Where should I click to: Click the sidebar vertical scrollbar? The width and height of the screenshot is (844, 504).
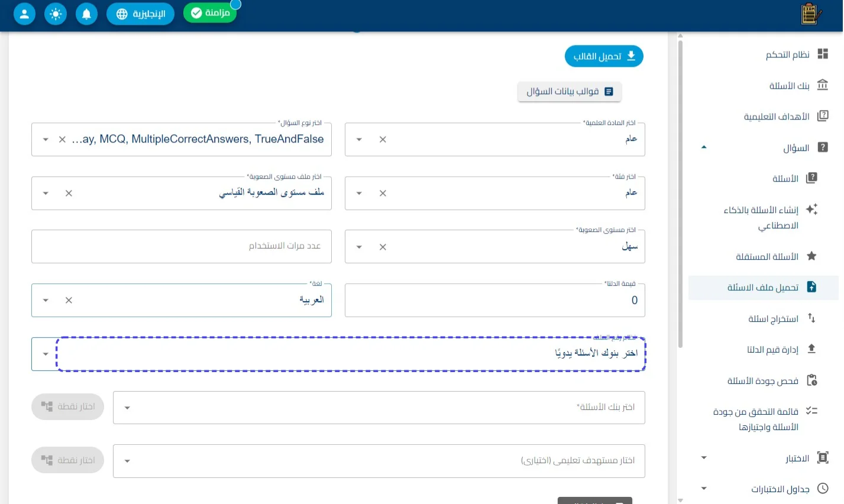(x=680, y=194)
